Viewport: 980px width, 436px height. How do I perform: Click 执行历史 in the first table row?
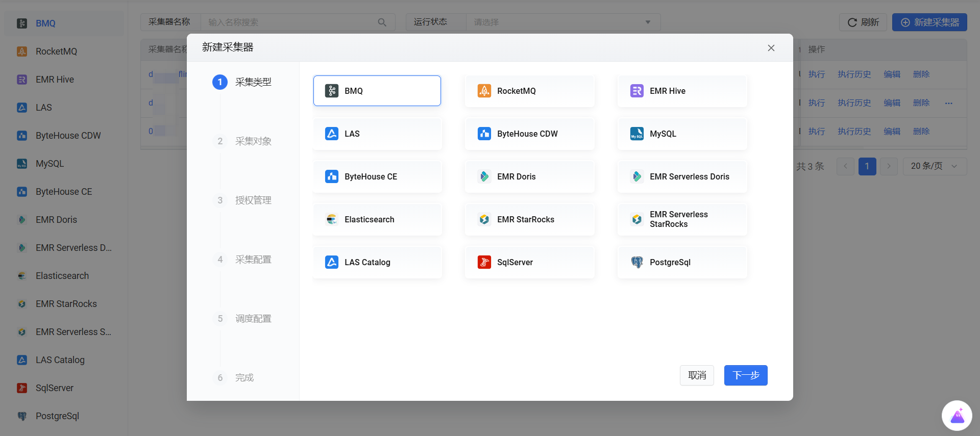tap(854, 74)
